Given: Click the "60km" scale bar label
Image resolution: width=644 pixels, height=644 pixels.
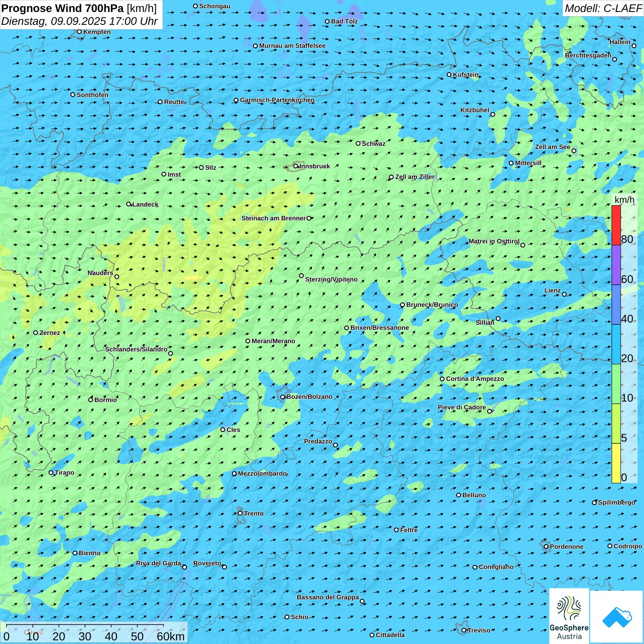Looking at the screenshot, I should pos(171,636).
